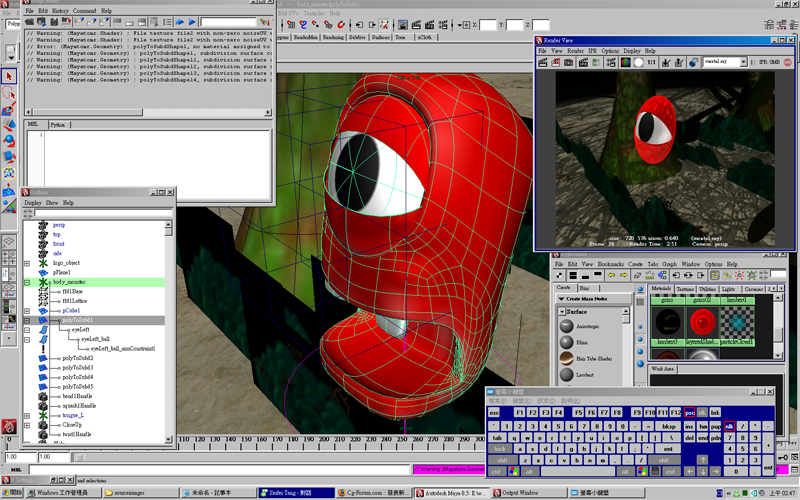Click Hypershade clear graph eraser icon

point(637,275)
